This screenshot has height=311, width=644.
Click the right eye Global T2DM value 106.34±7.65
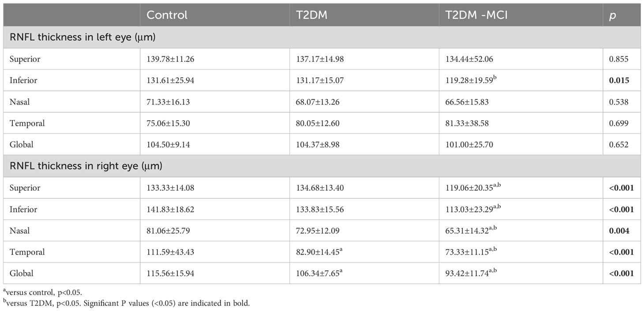click(x=317, y=273)
